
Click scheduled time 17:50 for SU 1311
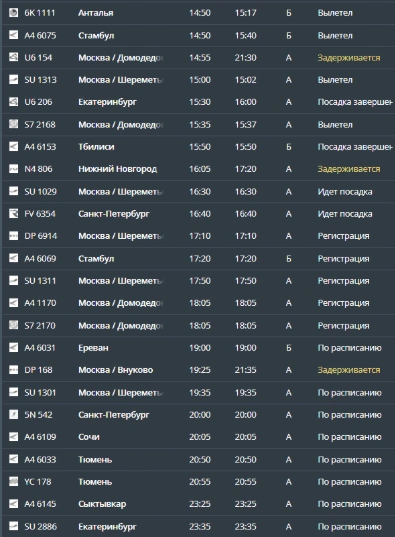pyautogui.click(x=200, y=281)
